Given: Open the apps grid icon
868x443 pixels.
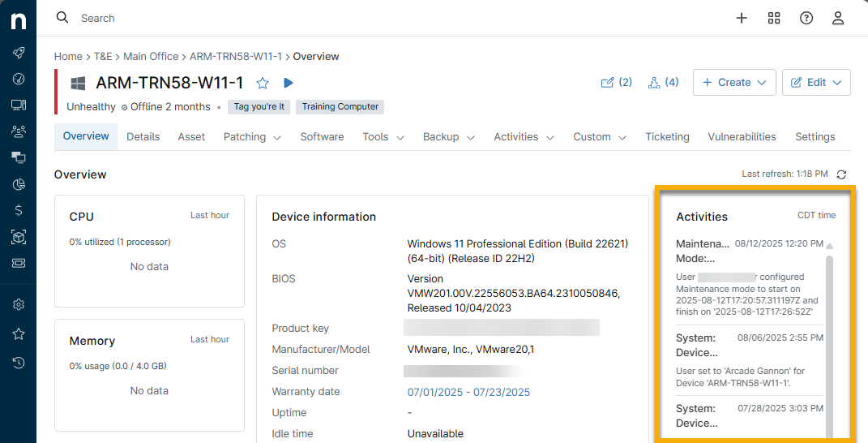Looking at the screenshot, I should 774,18.
